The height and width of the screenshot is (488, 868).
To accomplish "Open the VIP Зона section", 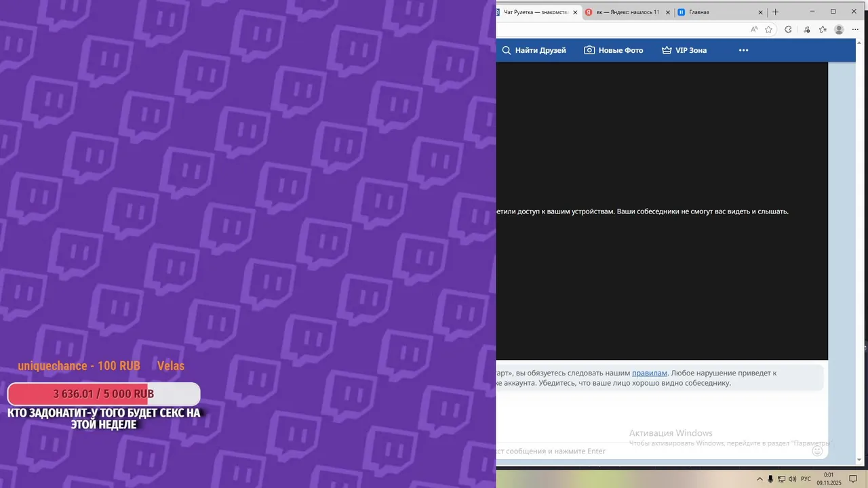I will click(x=684, y=50).
